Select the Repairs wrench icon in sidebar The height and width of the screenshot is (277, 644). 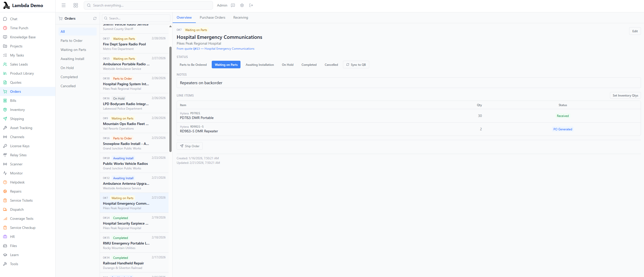(5, 191)
